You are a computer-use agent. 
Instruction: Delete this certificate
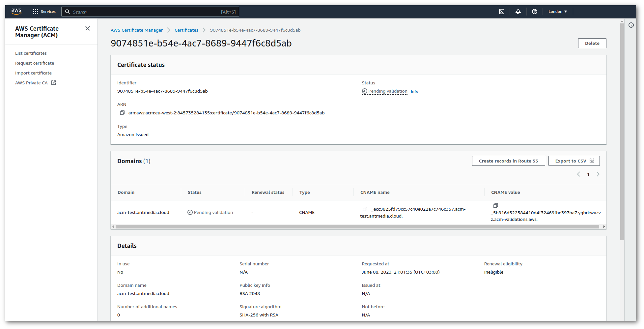tap(592, 43)
